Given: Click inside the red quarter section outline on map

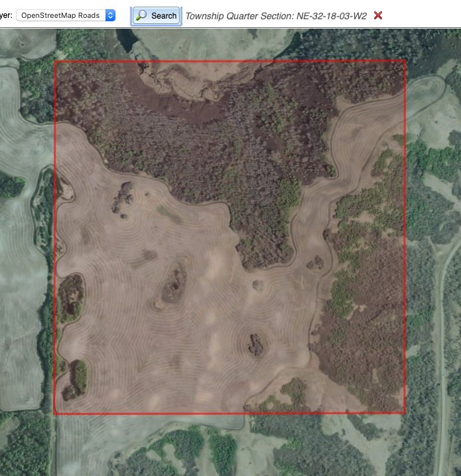Looking at the screenshot, I should coord(230,237).
